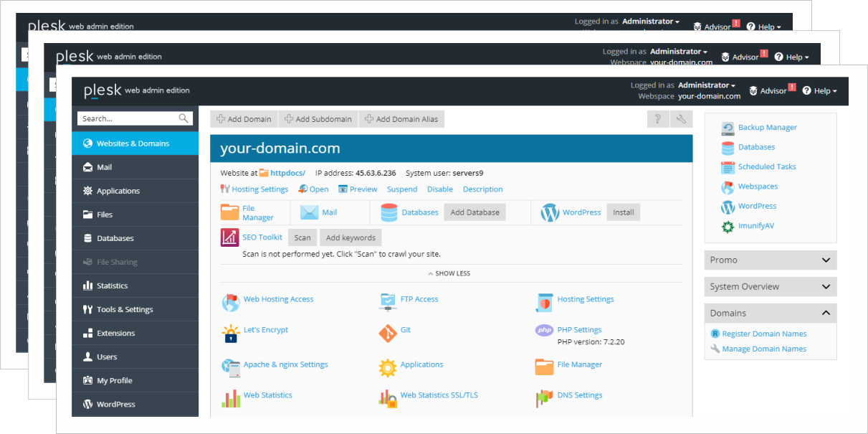Viewport: 868px width, 434px height.
Task: Open the Git icon
Action: (388, 334)
